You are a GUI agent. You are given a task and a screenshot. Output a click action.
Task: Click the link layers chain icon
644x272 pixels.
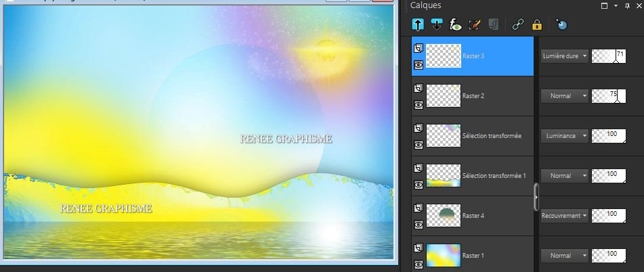pos(518,24)
